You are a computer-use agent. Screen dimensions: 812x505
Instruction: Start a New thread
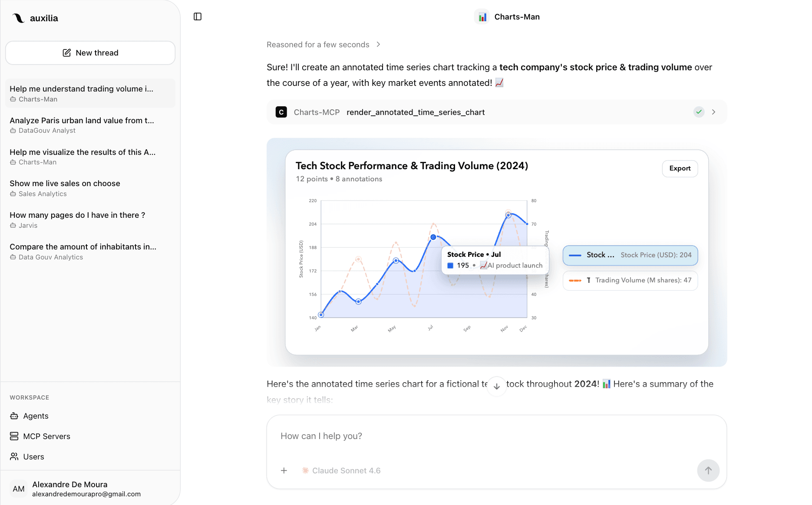click(x=90, y=53)
